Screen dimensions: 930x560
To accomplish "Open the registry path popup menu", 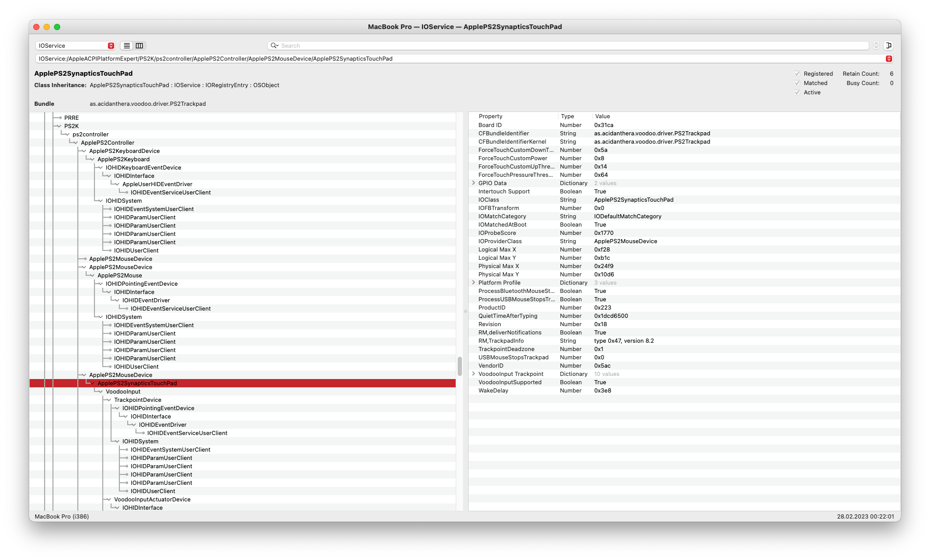I will tap(888, 59).
